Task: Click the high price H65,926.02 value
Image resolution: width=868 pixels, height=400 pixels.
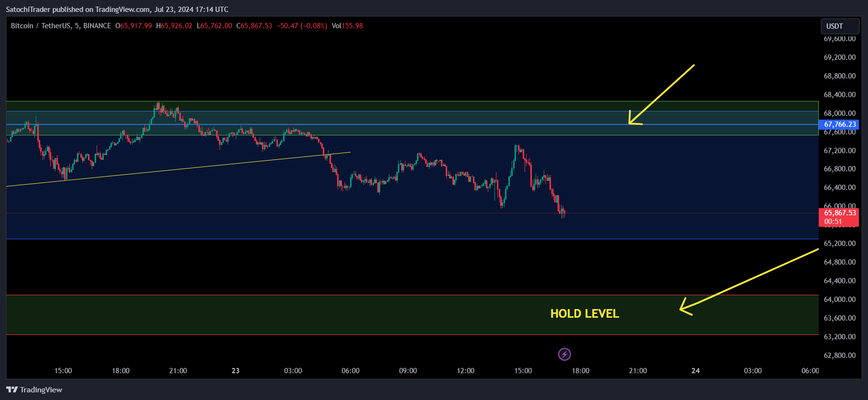Action: click(174, 26)
